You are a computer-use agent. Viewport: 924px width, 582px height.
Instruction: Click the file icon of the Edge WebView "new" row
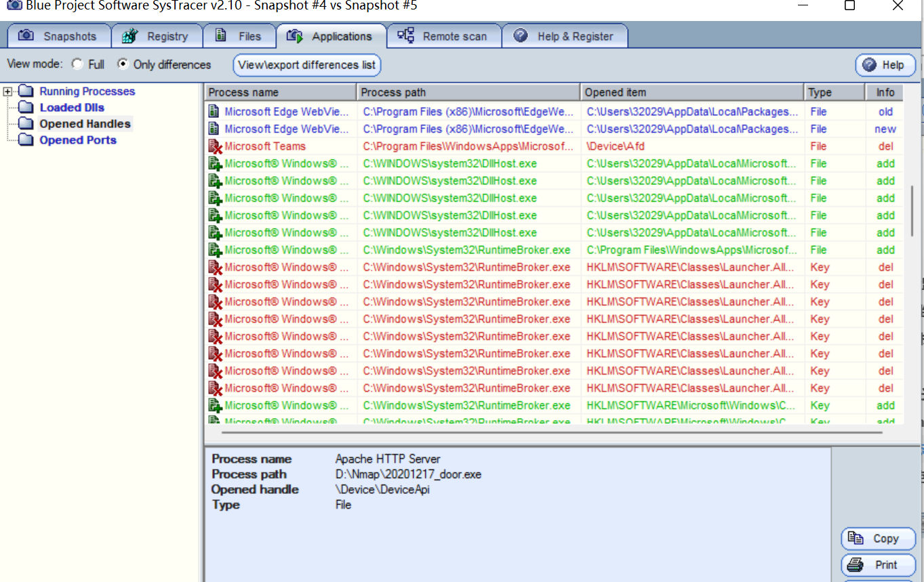click(x=214, y=129)
